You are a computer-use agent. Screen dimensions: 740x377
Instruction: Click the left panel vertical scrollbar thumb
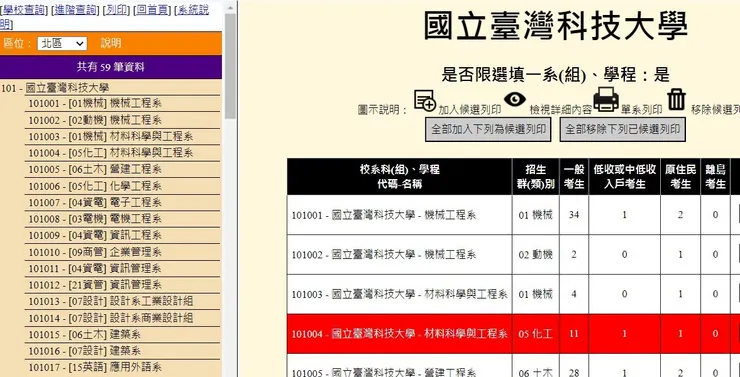click(x=230, y=66)
